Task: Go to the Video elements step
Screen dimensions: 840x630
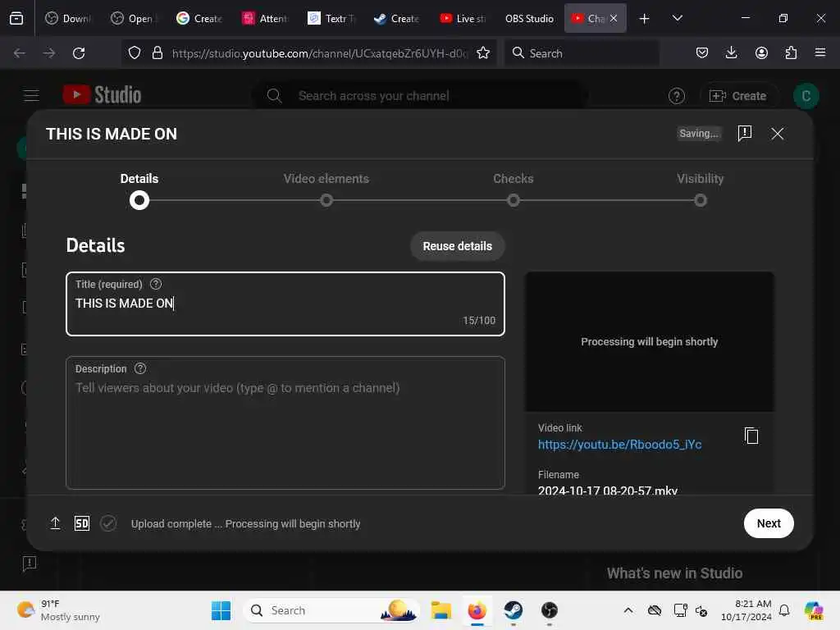Action: tap(326, 189)
